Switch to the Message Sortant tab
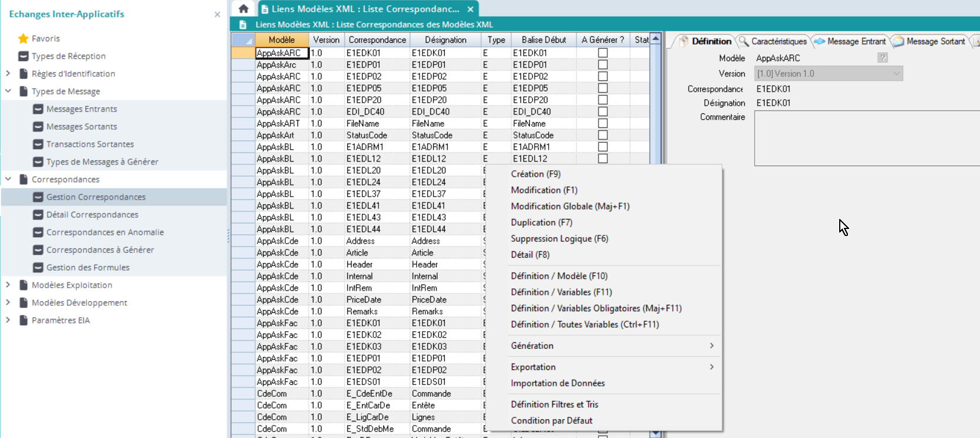This screenshot has width=980, height=438. coord(935,41)
